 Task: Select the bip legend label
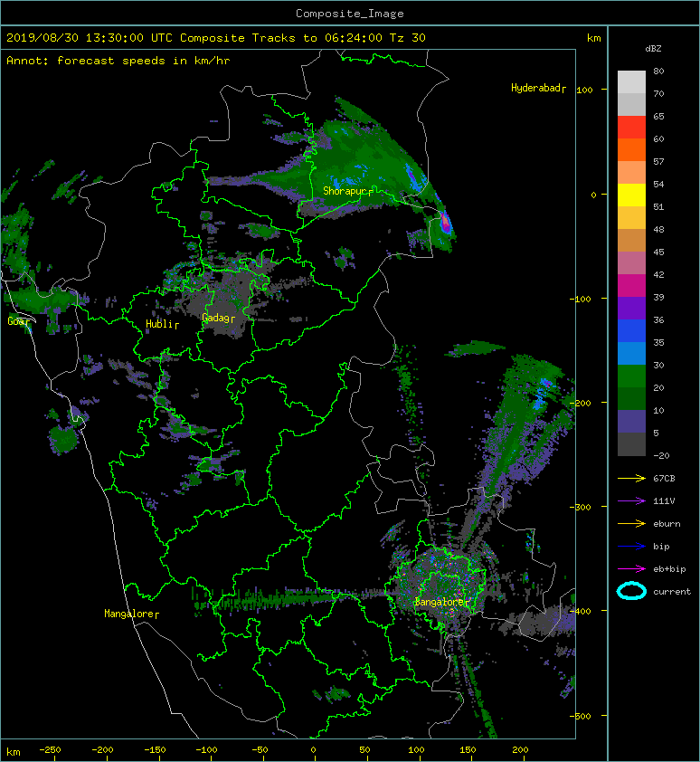tap(661, 547)
